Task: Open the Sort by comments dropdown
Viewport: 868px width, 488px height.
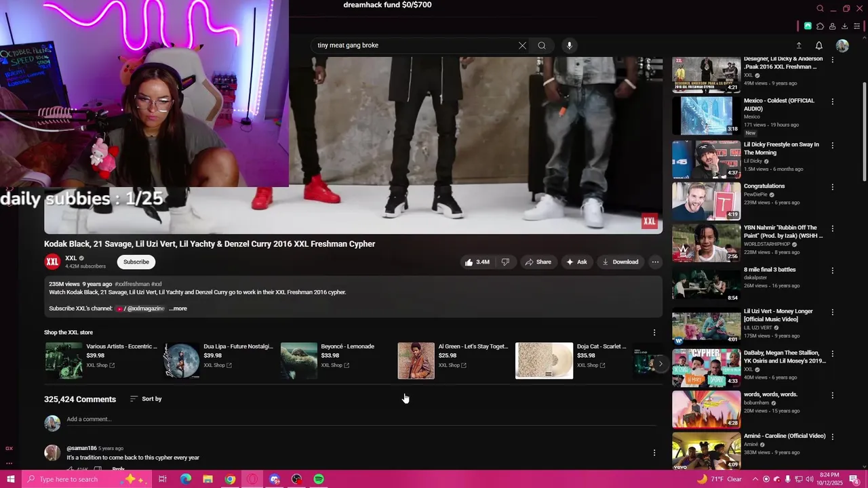Action: [146, 399]
